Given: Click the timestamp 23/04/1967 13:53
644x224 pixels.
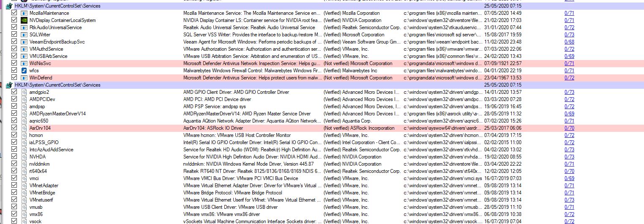Looking at the screenshot, I should (503, 78).
